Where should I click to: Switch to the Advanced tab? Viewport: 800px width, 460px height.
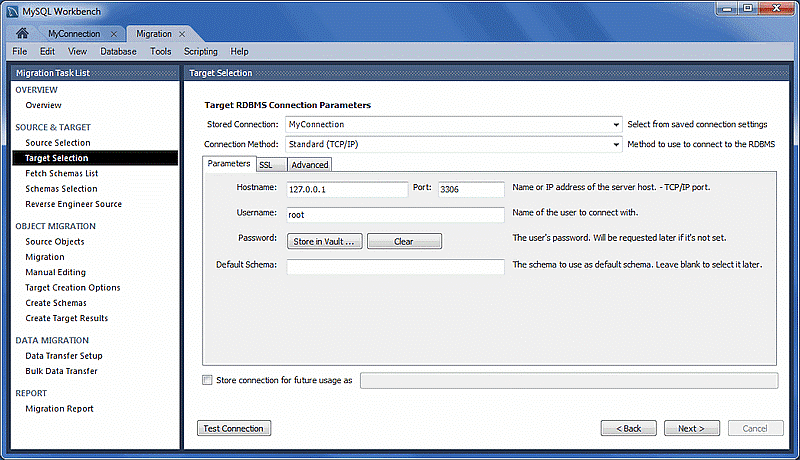(309, 165)
